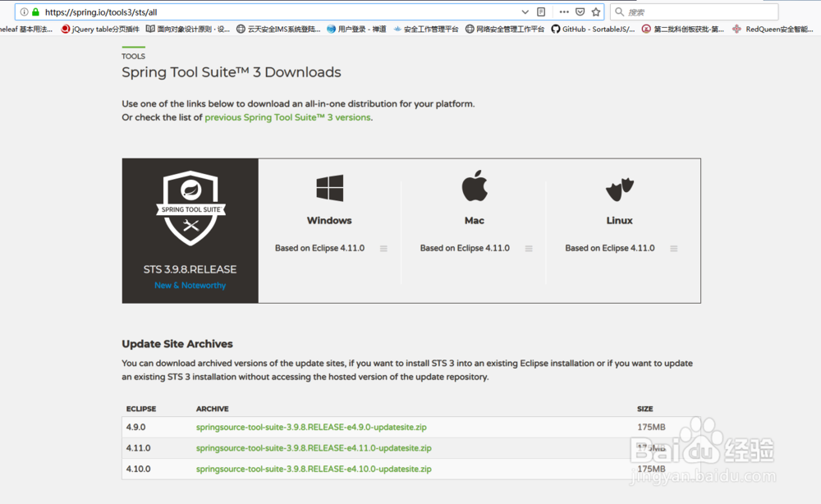Click the STS 3.9.8.RELEASE version text
821x504 pixels.
click(x=190, y=269)
